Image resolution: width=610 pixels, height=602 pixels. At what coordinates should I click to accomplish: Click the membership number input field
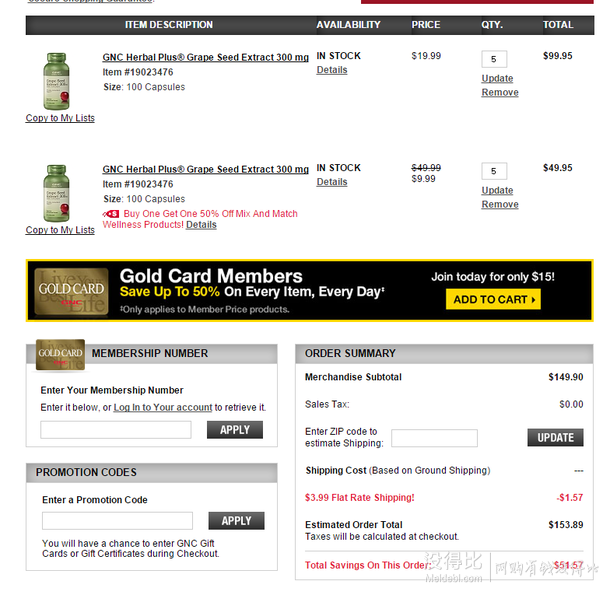pyautogui.click(x=116, y=430)
